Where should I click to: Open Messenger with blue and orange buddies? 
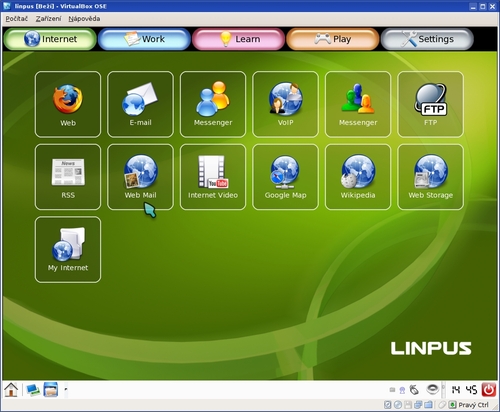coord(213,104)
